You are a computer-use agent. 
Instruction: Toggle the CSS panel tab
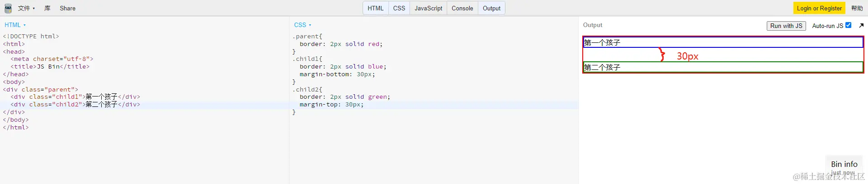399,8
